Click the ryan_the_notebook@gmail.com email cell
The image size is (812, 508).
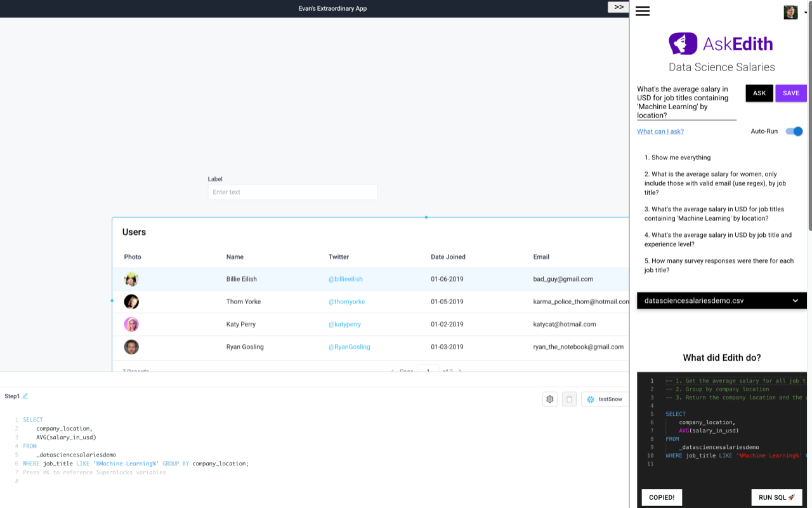tap(578, 347)
